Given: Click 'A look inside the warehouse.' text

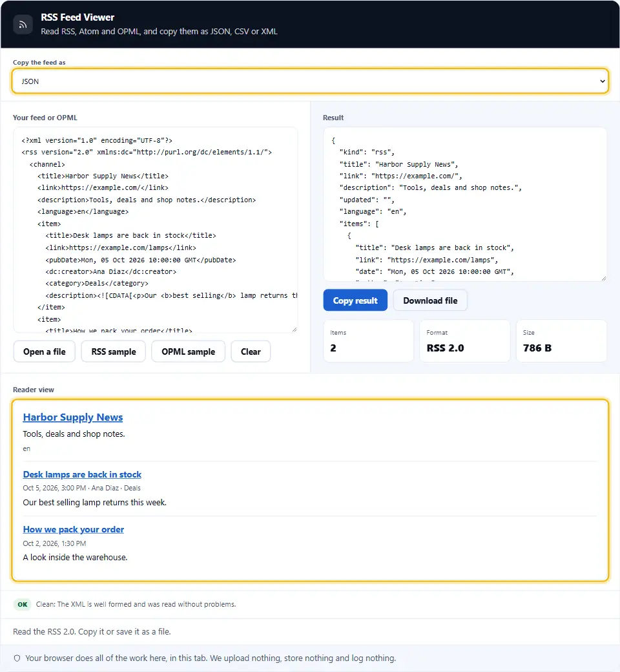Looking at the screenshot, I should 75,557.
